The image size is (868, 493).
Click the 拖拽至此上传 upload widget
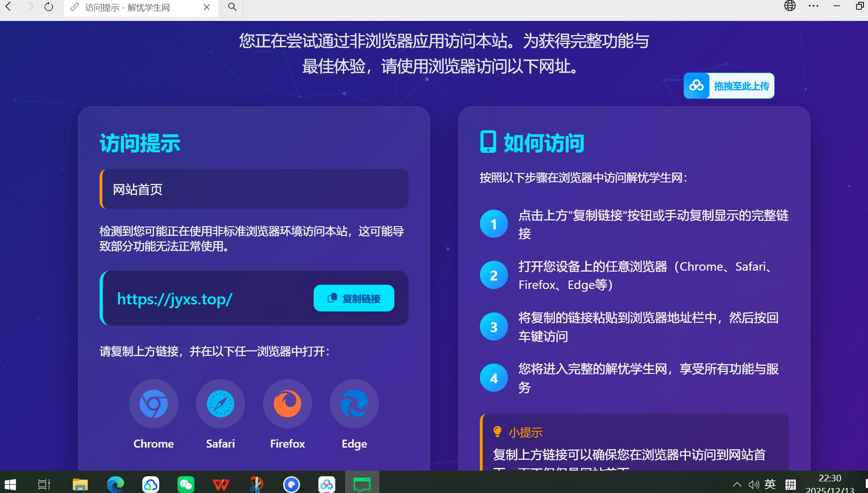click(729, 86)
